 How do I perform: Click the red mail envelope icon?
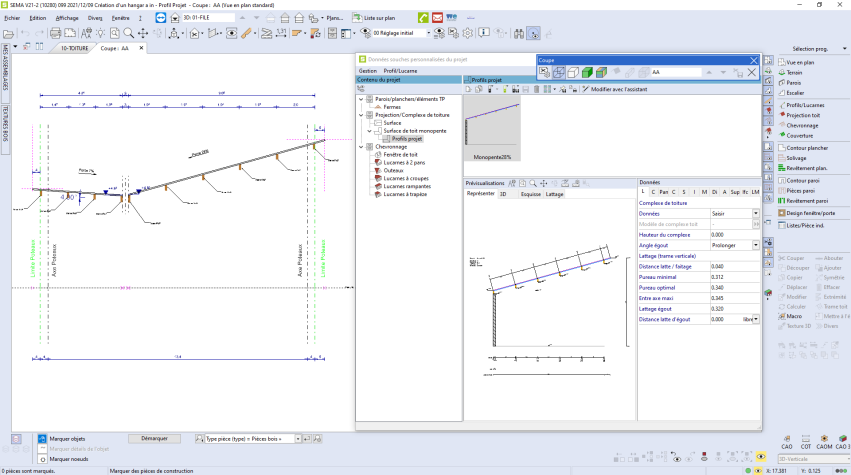tap(438, 18)
